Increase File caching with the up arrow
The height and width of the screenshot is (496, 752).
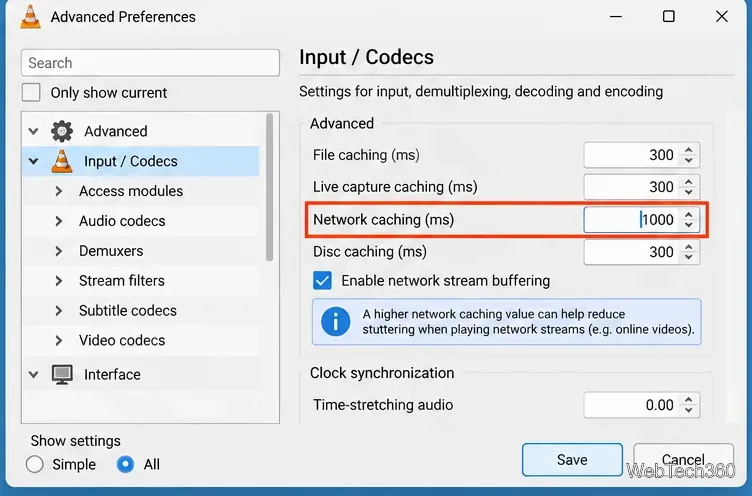tap(689, 150)
